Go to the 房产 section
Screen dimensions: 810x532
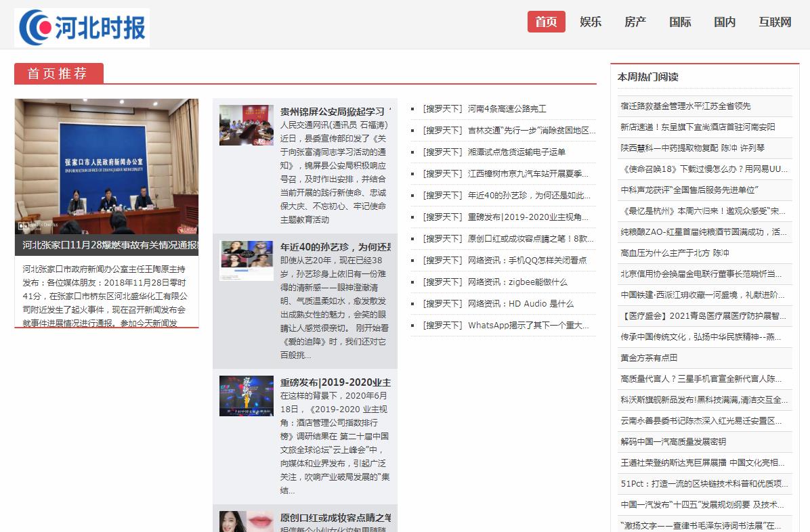tap(635, 22)
